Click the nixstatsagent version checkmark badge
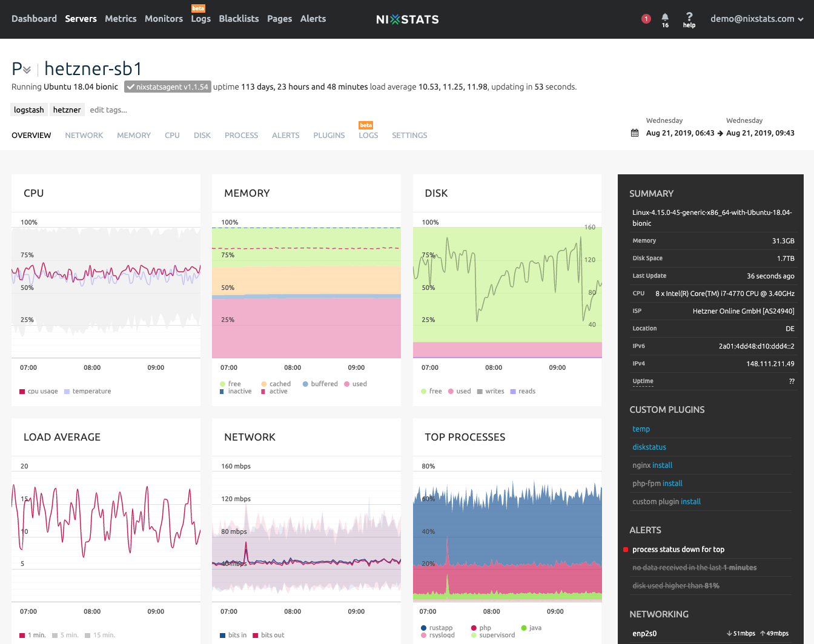The image size is (814, 644). [x=168, y=87]
